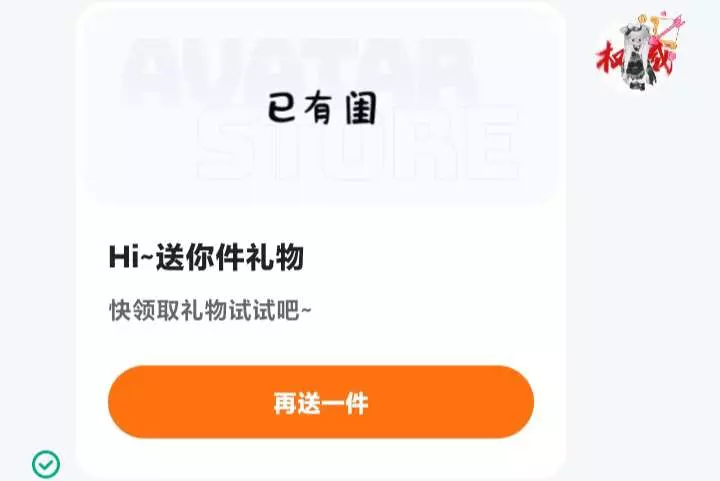Open the 已有闺 gift preview image
This screenshot has width=720, height=481.
point(321,105)
